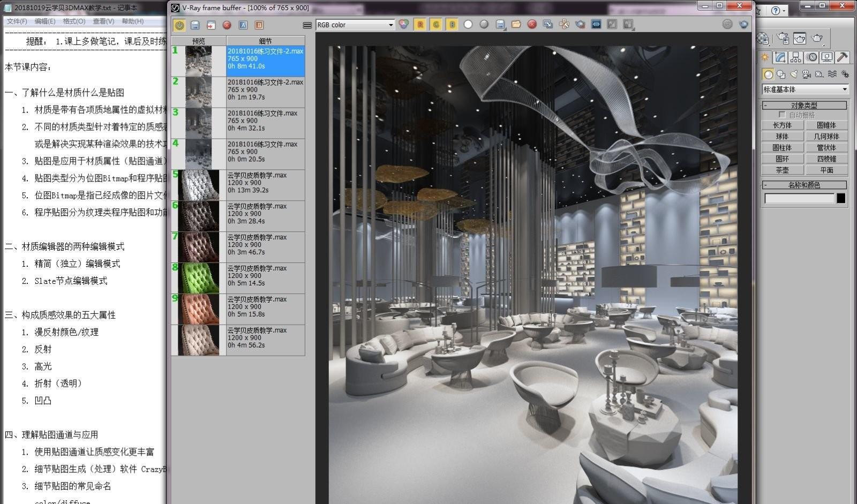Switch to the Display panel tab
Viewport: 857px width, 504px height.
point(827,57)
